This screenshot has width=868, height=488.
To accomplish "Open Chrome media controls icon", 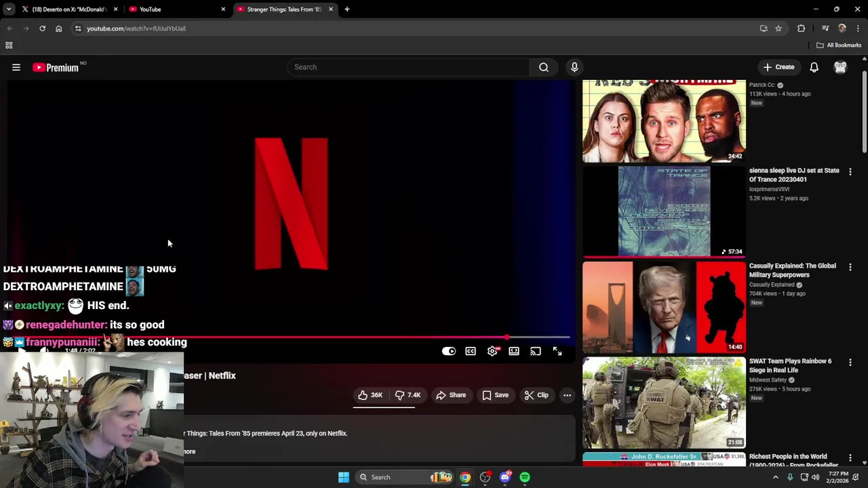I will [x=825, y=28].
